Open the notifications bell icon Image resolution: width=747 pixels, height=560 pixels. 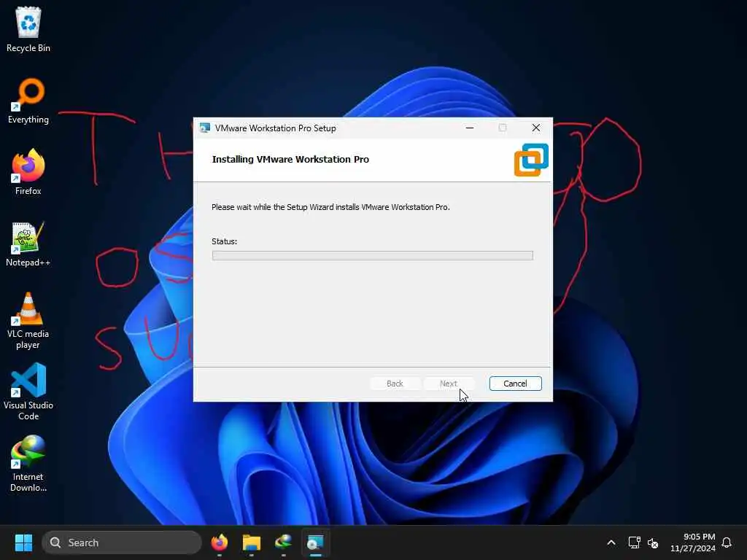click(x=727, y=542)
